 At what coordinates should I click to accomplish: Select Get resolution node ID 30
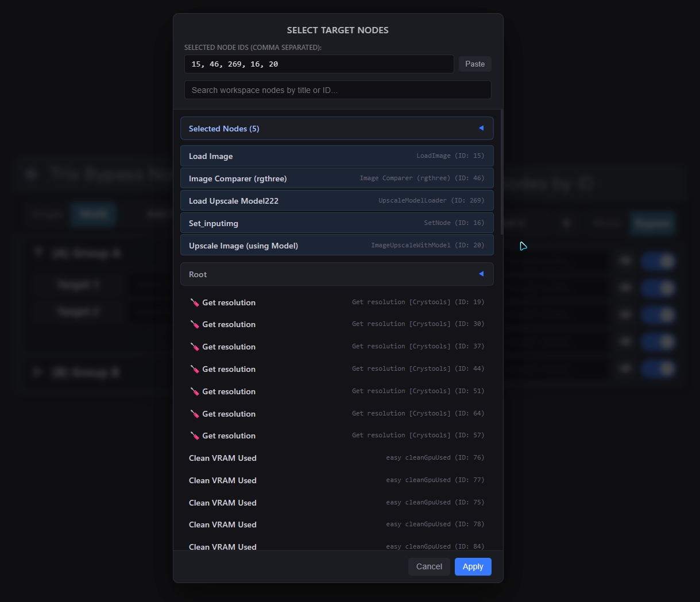(x=337, y=324)
